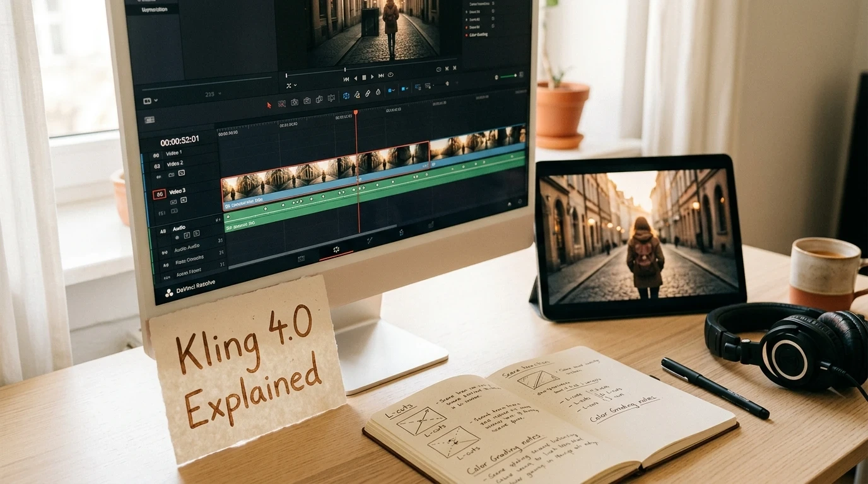The height and width of the screenshot is (484, 868).
Task: Toggle loop playback beside the transport controls
Action: pos(390,75)
